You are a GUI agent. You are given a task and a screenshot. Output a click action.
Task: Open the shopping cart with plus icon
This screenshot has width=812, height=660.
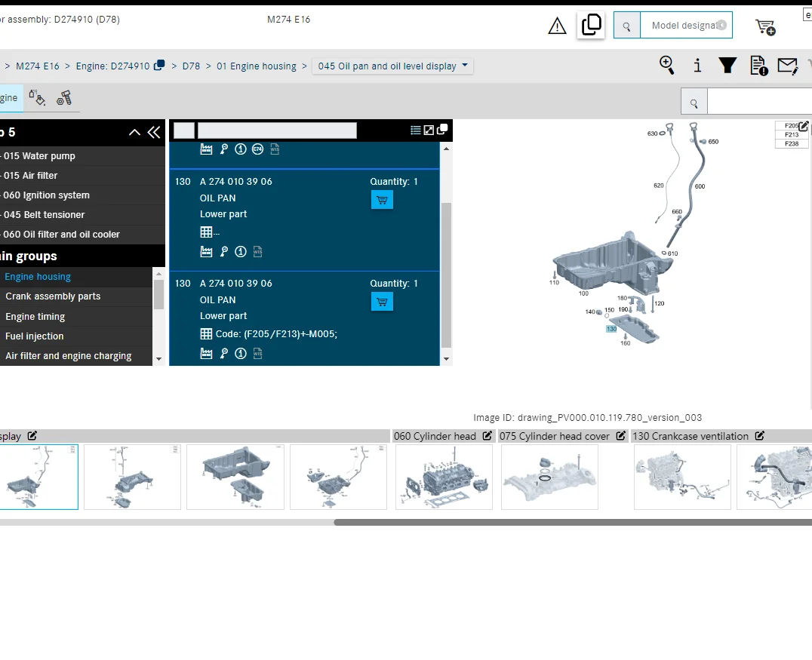pyautogui.click(x=765, y=26)
